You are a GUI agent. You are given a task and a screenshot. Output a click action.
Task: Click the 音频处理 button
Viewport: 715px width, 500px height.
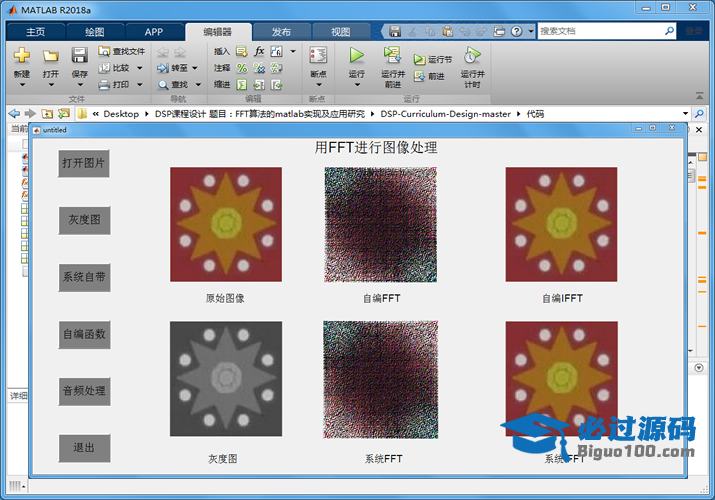coord(84,391)
